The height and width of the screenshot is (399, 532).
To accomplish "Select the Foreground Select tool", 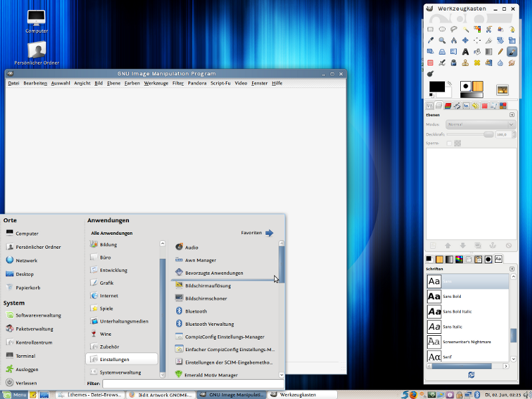I will click(x=500, y=29).
